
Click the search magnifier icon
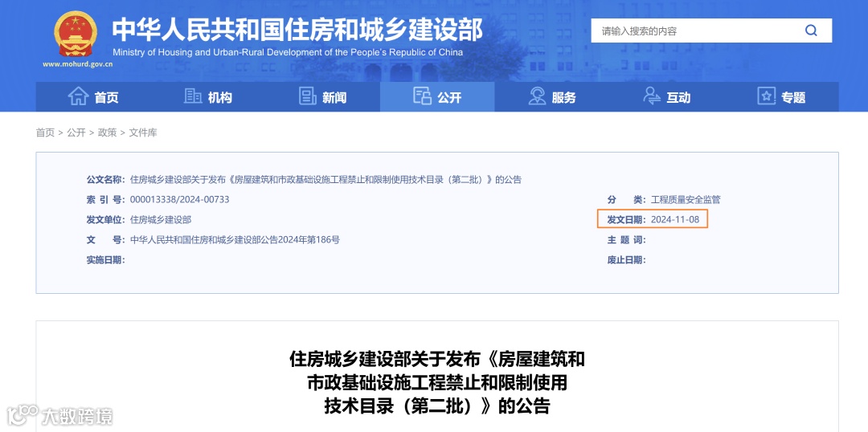(811, 31)
